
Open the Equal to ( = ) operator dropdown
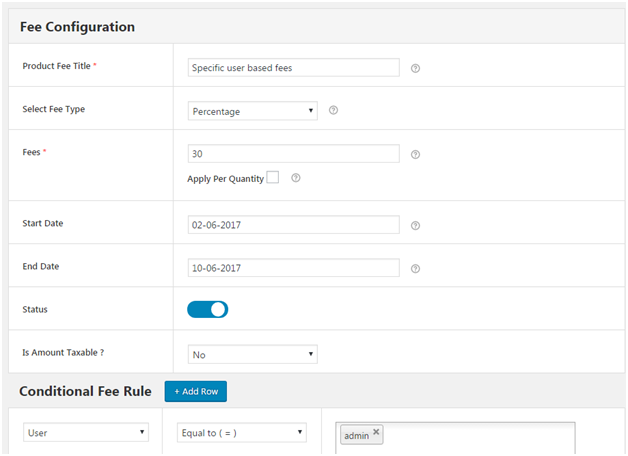coord(242,433)
